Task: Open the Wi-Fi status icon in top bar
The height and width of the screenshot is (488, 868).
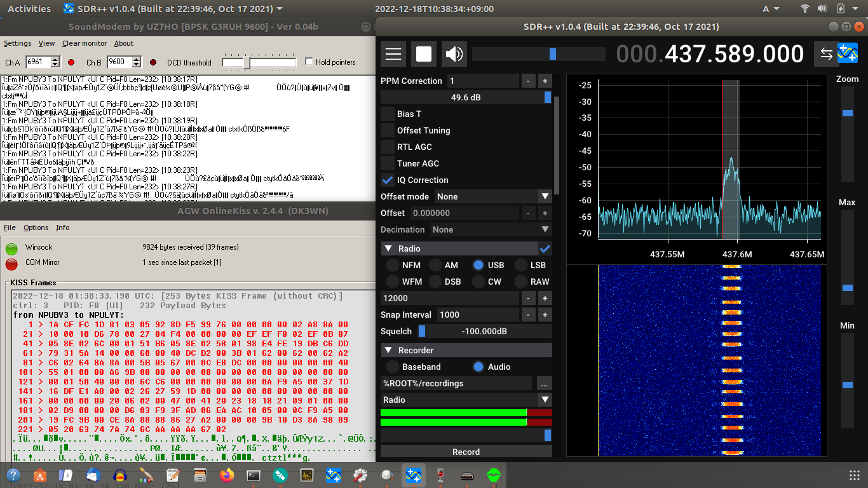Action: tap(805, 9)
